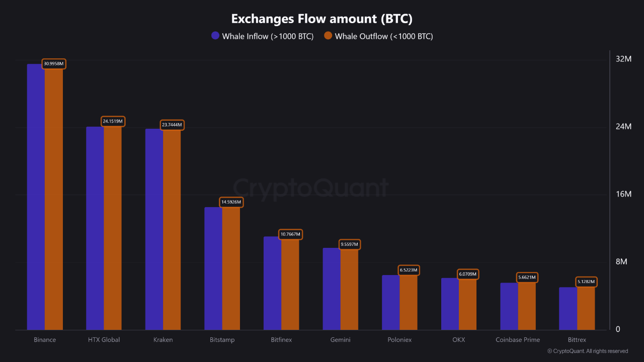Viewport: 644px width, 362px height.
Task: Click Gemini's 9.5597M value label
Action: [349, 244]
